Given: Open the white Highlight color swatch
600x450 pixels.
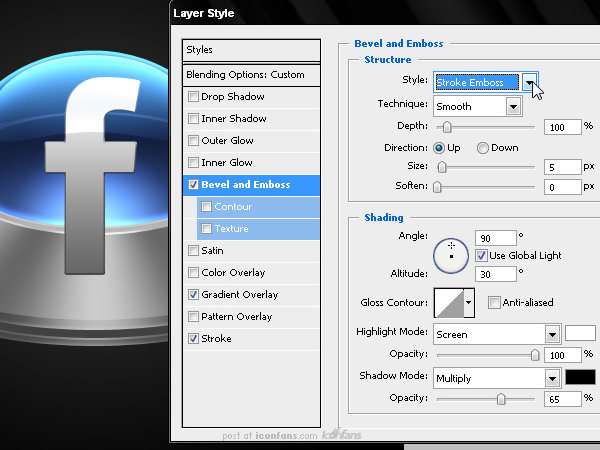Looking at the screenshot, I should pos(580,333).
